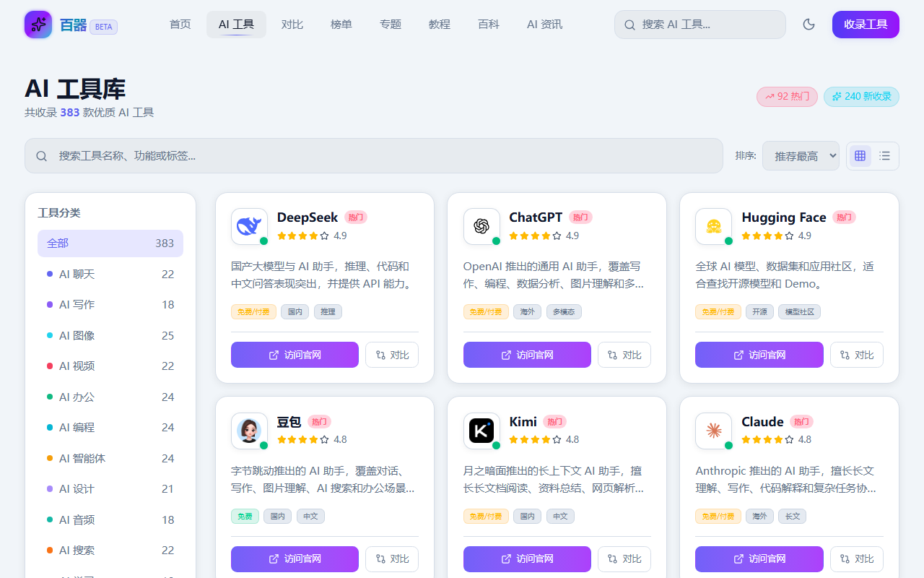This screenshot has height=578, width=924.
Task: Visit Hugging Face site via 访问官网
Action: (759, 355)
